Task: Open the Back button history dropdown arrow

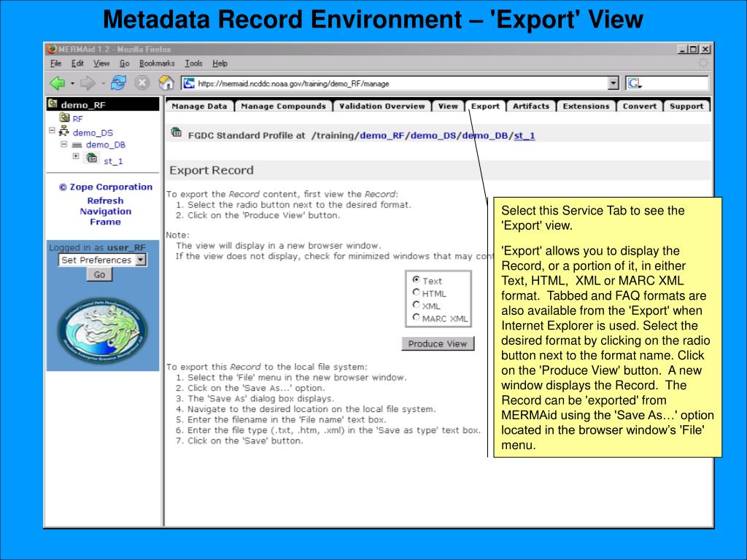Action: 72,83
